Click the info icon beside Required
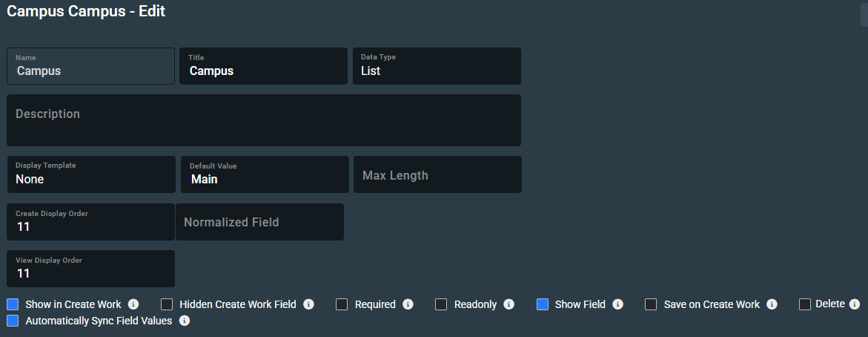Screen dimensions: 868x337 pyautogui.click(x=408, y=304)
